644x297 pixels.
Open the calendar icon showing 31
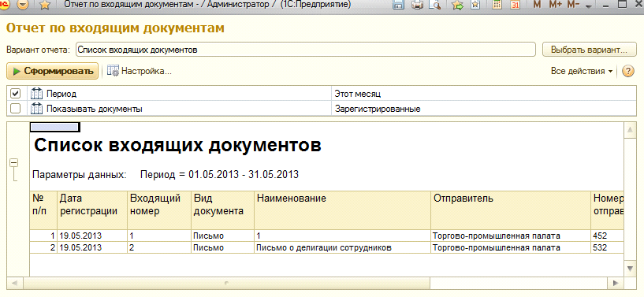tap(515, 6)
